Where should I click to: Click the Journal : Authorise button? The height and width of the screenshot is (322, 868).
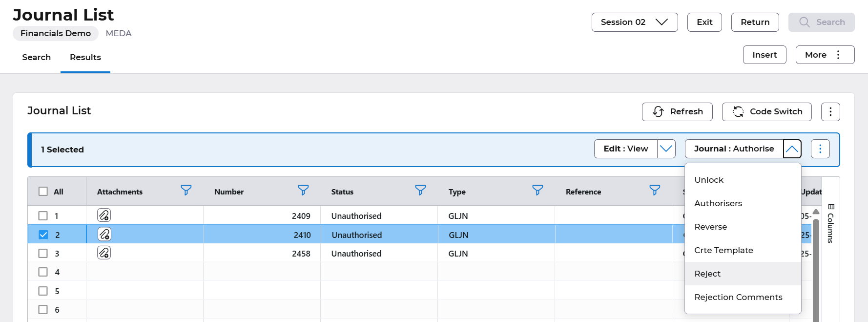click(734, 149)
